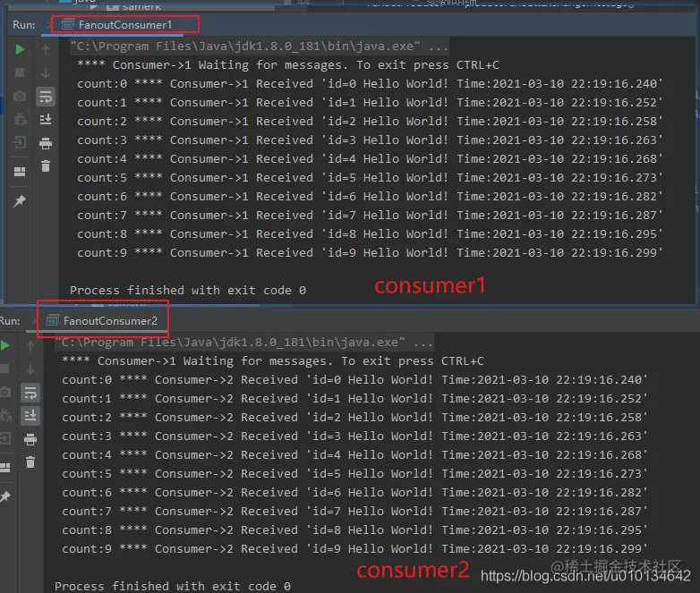The height and width of the screenshot is (593, 700).
Task: Click the java.exe command line in FanoutConsumer2 console
Action: point(243,343)
